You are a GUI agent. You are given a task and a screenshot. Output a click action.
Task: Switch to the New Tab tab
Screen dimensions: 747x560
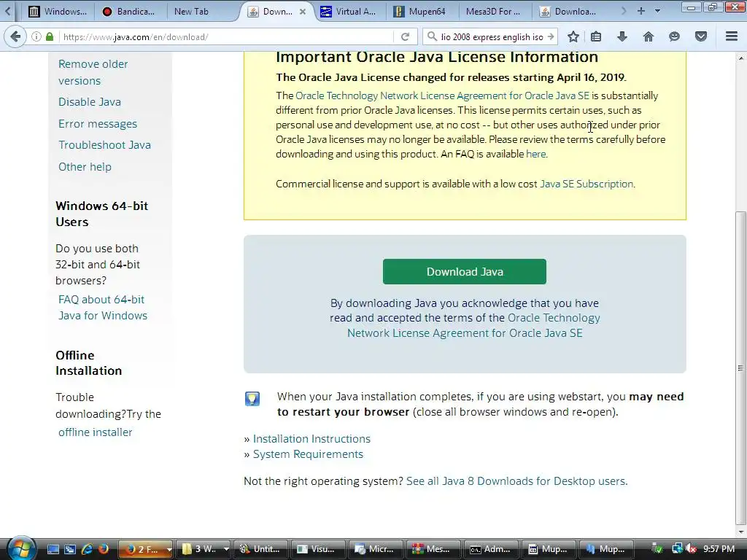192,12
